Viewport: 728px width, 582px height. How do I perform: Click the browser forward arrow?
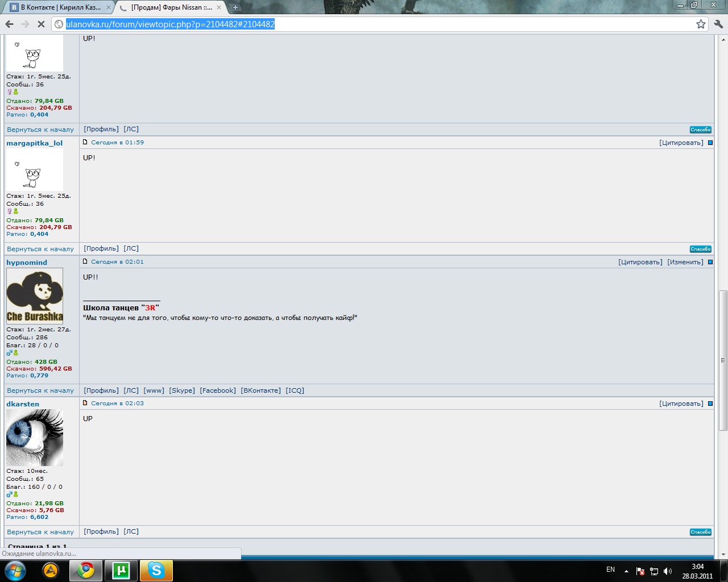25,24
